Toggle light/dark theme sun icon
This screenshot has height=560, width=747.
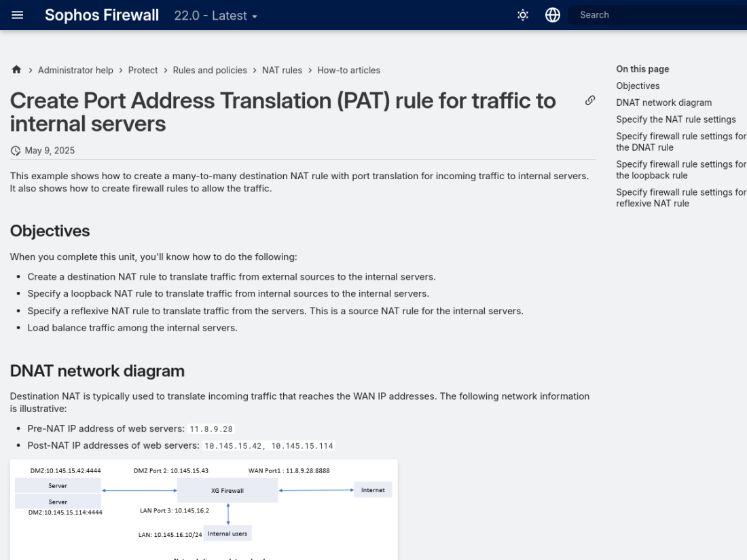tap(523, 15)
